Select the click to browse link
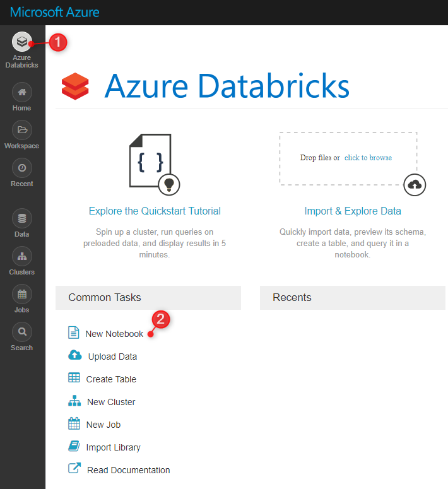448x489 pixels. click(368, 158)
